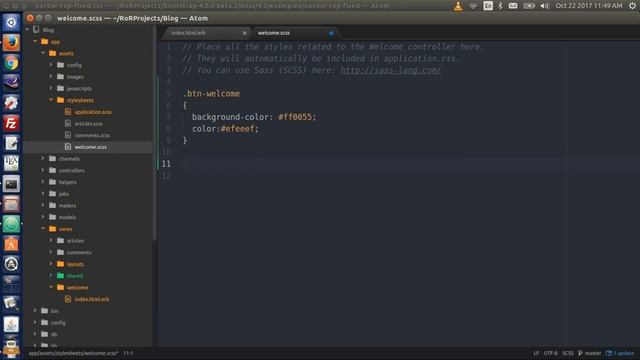Click the modified dot on welcome.scss tab

[331, 33]
